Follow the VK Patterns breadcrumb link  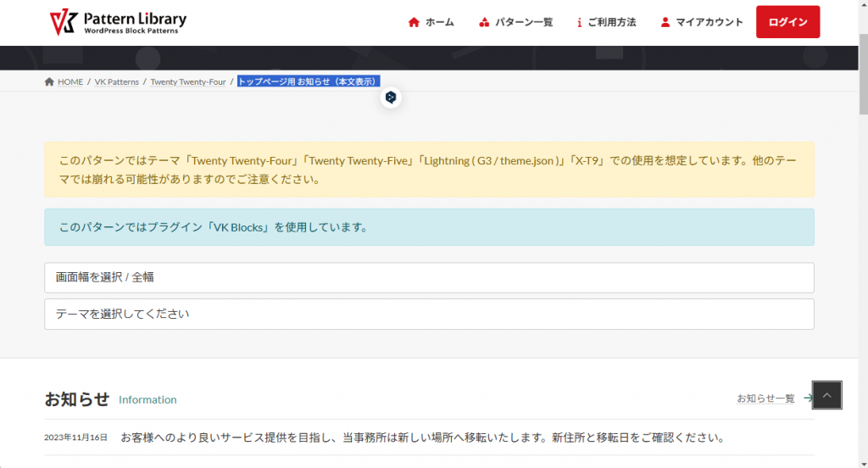coord(117,82)
